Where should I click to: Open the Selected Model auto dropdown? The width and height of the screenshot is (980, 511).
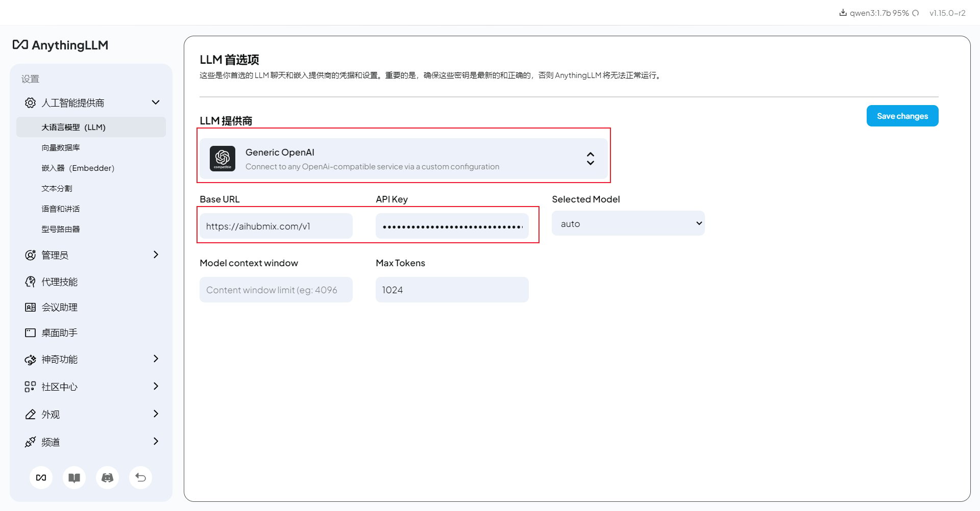(628, 223)
